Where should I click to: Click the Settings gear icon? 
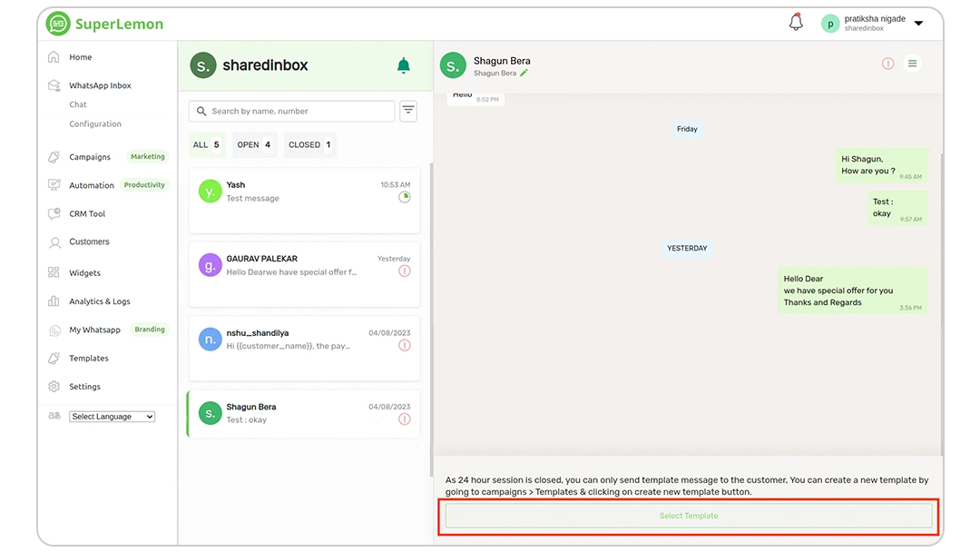pyautogui.click(x=54, y=387)
